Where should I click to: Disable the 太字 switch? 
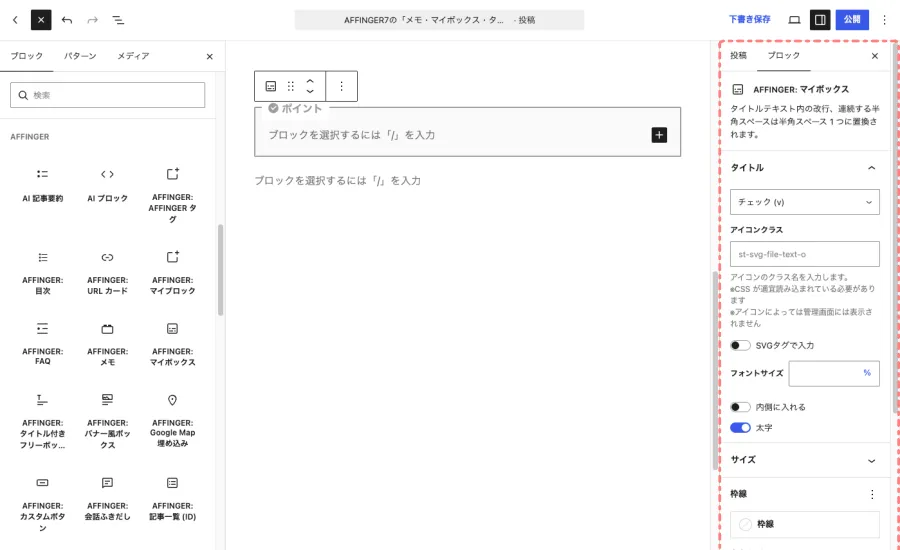[x=740, y=428]
